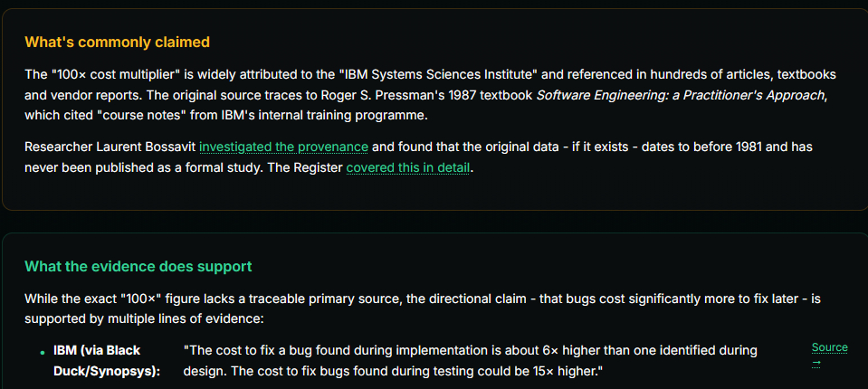The height and width of the screenshot is (389, 868).
Task: Click the "What the evidence does support" heading
Action: [x=138, y=266]
